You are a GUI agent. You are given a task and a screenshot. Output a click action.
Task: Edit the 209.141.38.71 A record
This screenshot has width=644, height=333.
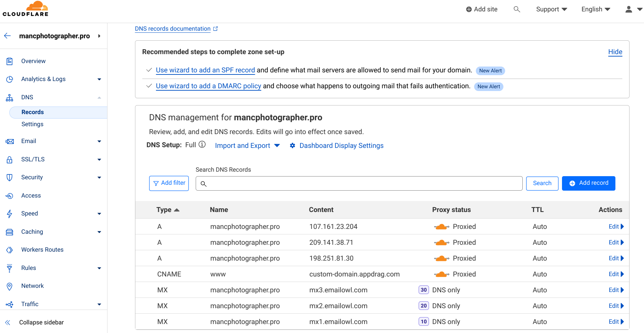click(616, 242)
